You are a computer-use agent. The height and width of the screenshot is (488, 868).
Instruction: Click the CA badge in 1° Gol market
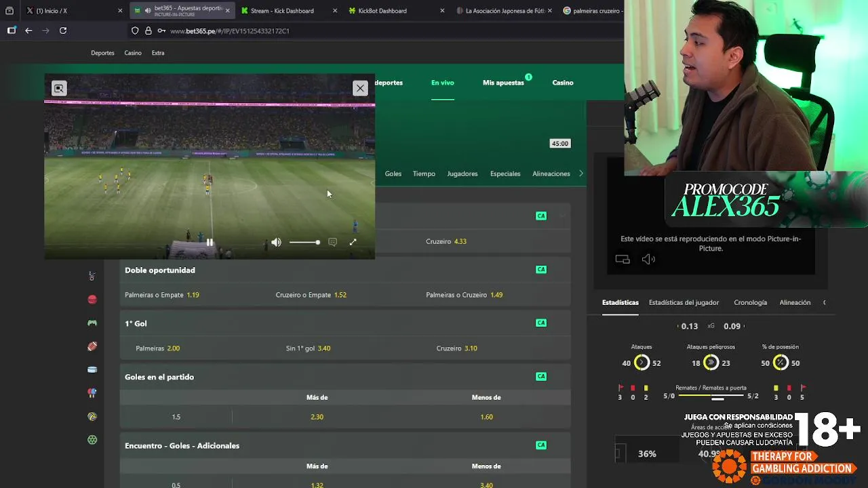[541, 323]
